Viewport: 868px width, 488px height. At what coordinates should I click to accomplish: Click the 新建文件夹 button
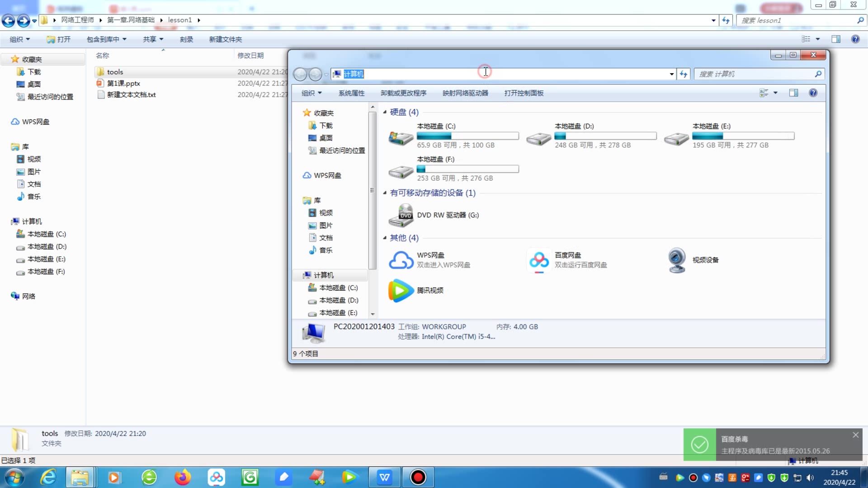click(226, 39)
